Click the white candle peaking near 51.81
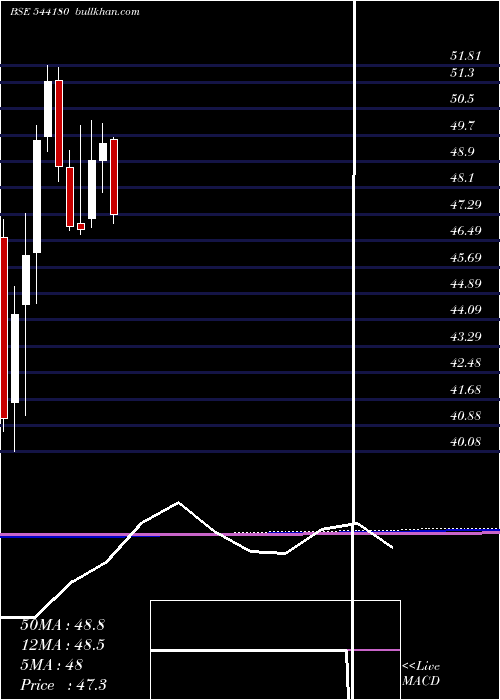 (x=48, y=108)
